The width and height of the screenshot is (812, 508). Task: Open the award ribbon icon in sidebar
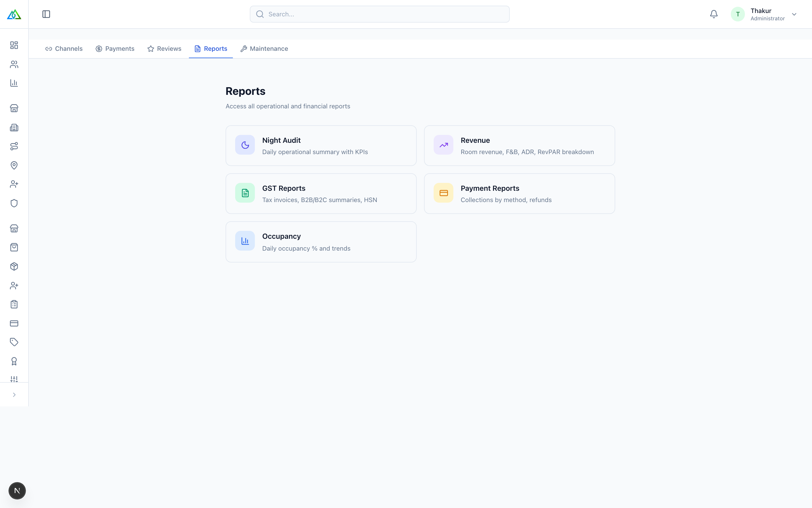tap(14, 361)
